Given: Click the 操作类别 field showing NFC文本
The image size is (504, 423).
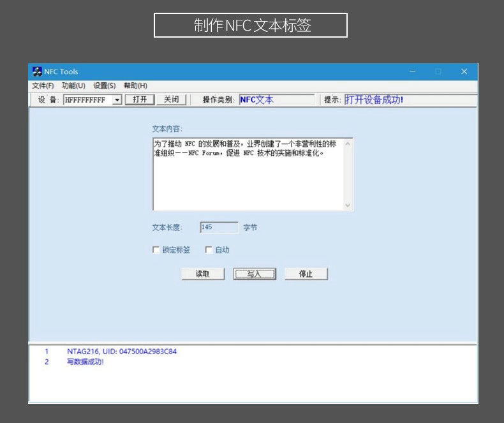Looking at the screenshot, I should (x=276, y=100).
